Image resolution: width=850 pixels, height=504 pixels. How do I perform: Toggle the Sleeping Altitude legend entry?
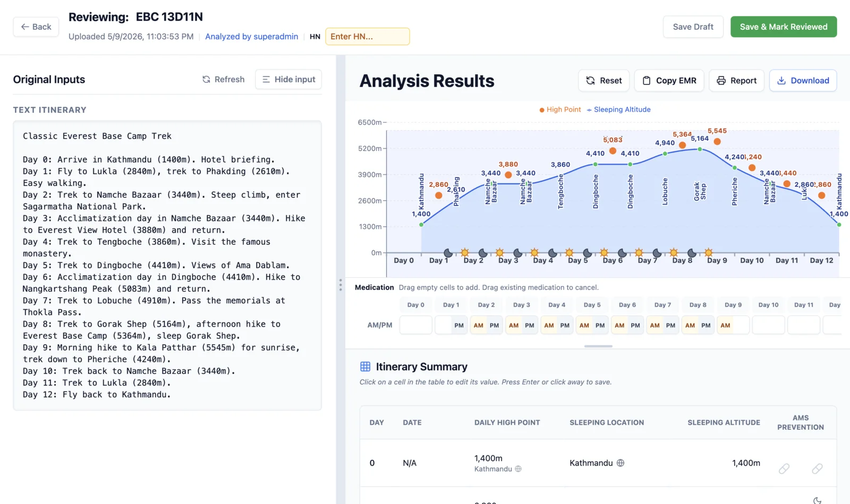click(618, 109)
